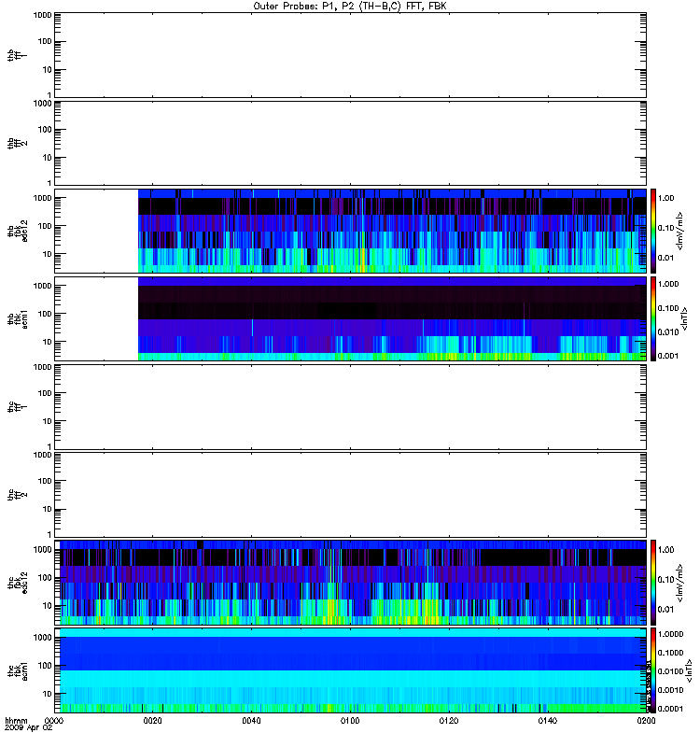Click the '10' tick of the thb fff 2 panel
The width and height of the screenshot is (700, 747).
pyautogui.click(x=48, y=158)
